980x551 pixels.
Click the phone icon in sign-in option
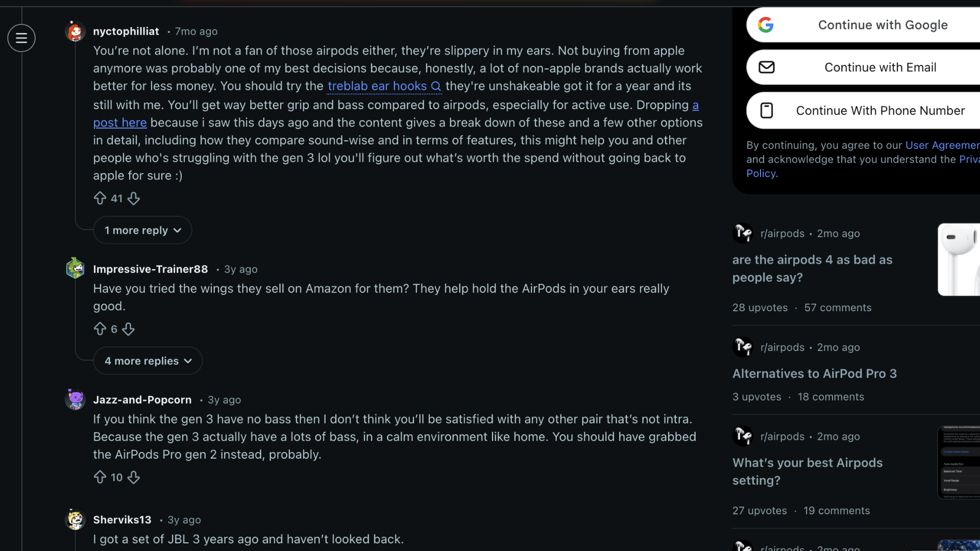(x=767, y=110)
